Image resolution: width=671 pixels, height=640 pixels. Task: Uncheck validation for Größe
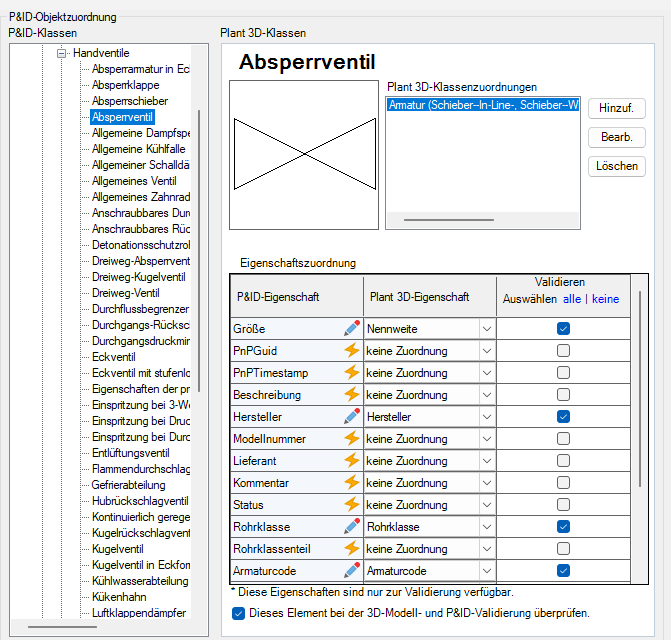point(563,329)
